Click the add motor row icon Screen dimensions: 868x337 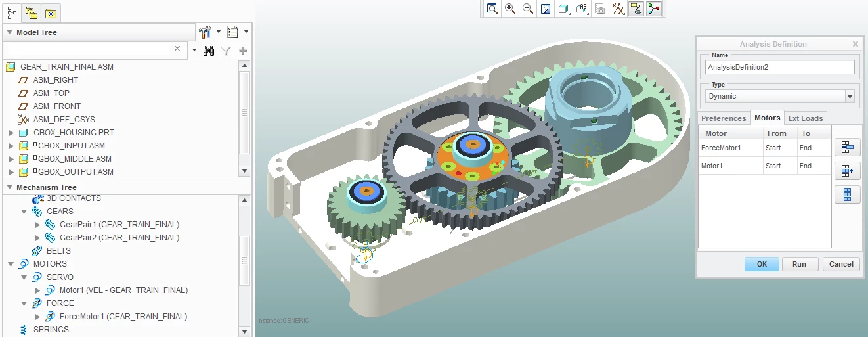coord(847,147)
